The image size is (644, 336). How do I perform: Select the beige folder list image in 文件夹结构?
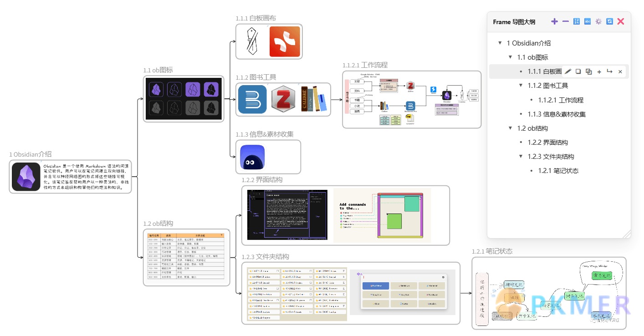pyautogui.click(x=297, y=294)
